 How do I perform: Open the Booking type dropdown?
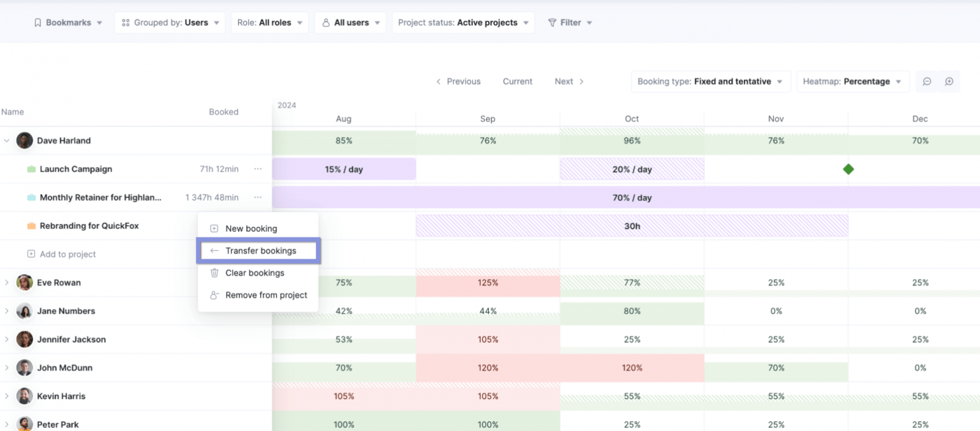(x=710, y=81)
